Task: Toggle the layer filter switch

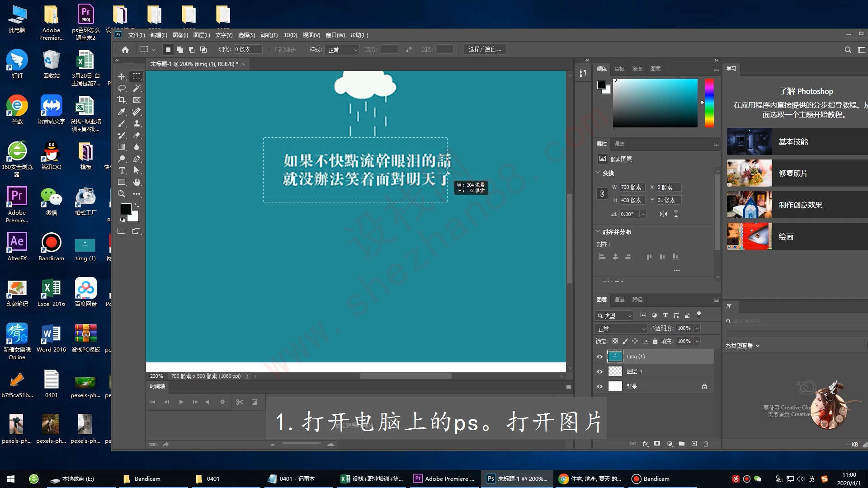Action: 699,314
